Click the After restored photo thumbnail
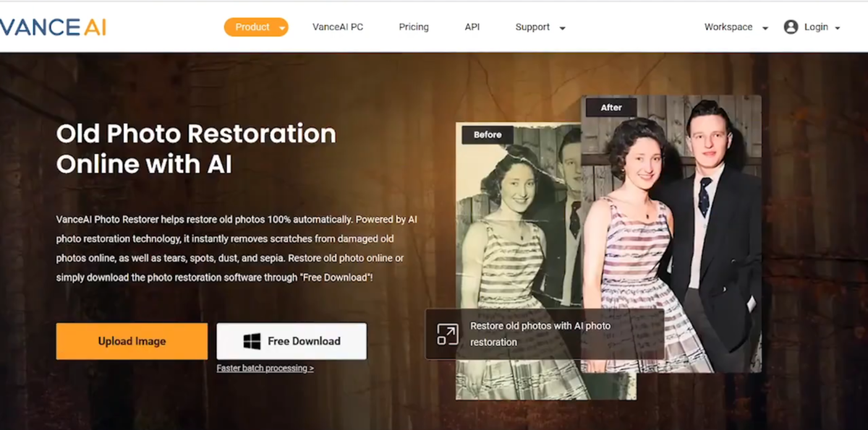Image resolution: width=868 pixels, height=430 pixels. pyautogui.click(x=671, y=233)
